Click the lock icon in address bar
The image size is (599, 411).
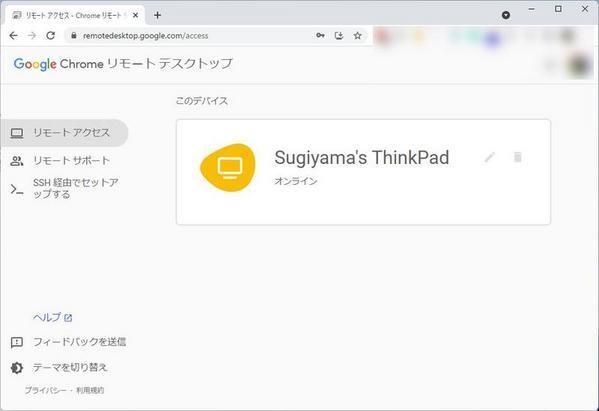(74, 36)
